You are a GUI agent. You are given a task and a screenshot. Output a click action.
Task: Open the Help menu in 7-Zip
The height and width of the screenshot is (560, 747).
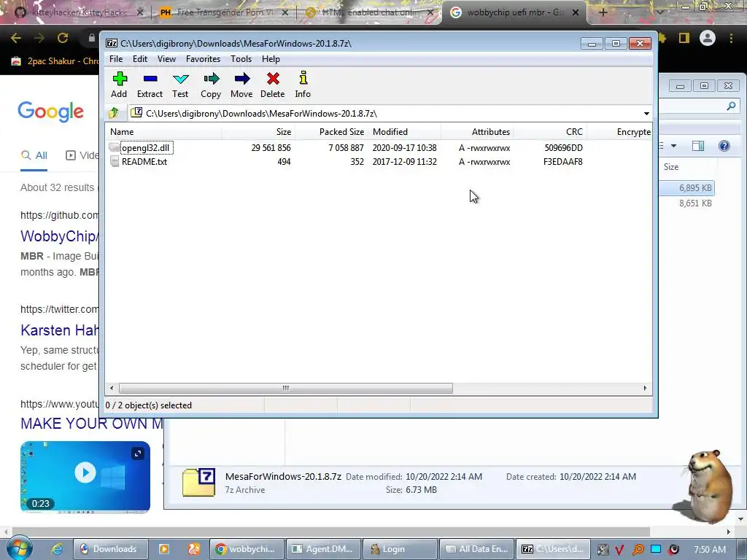click(x=271, y=59)
